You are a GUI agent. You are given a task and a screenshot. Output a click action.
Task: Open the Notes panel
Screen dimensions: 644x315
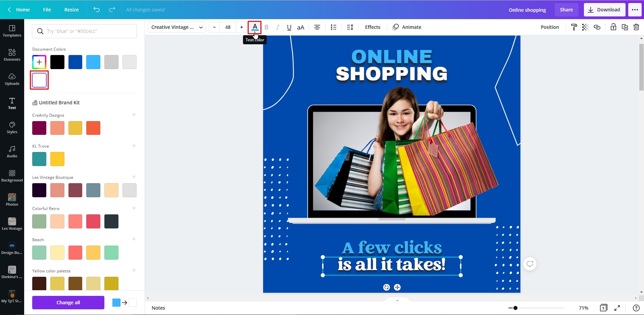tap(158, 308)
